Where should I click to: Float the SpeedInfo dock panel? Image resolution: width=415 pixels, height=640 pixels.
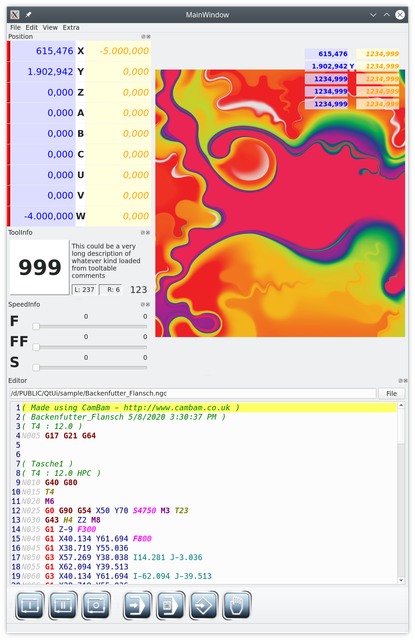coord(143,304)
